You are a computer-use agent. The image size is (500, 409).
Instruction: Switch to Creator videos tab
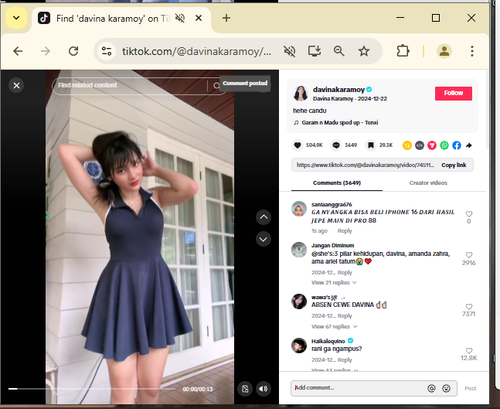point(428,183)
